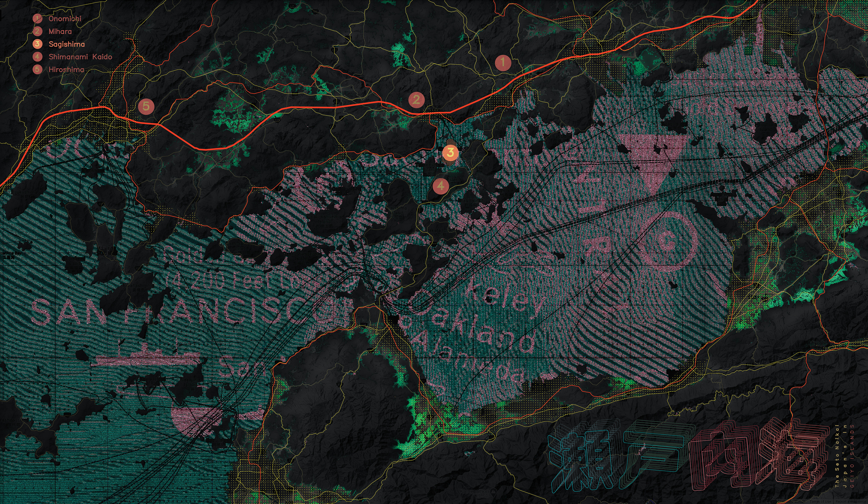Click the legend circle numbered 4

coord(37,57)
